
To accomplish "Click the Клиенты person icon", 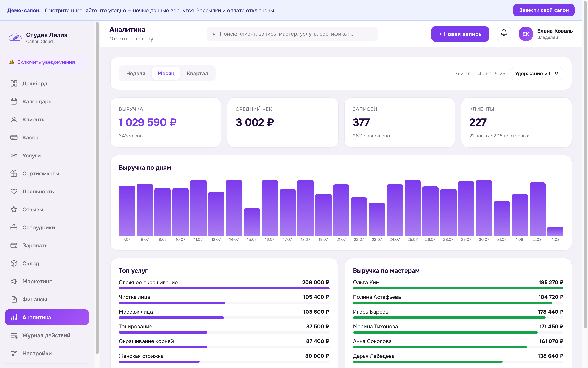I will pos(14,120).
